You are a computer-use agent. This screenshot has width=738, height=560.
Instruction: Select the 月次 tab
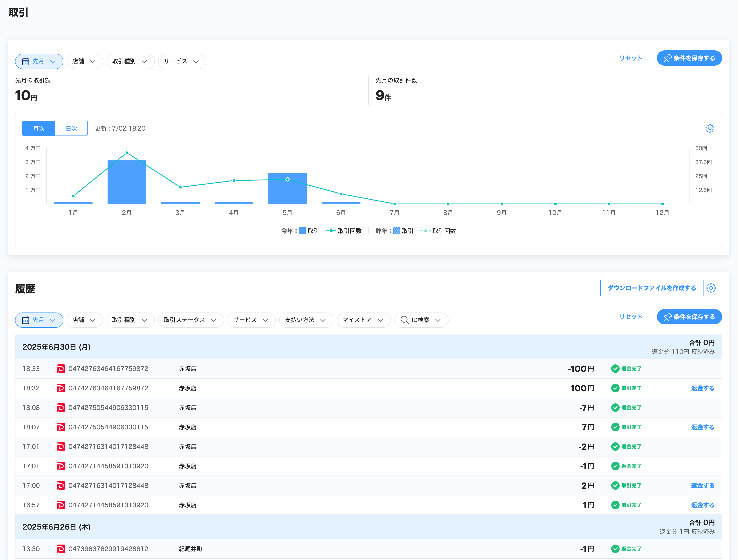[39, 129]
